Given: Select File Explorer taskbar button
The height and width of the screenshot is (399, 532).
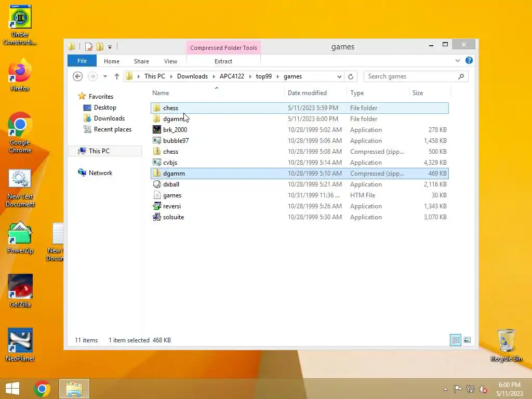Looking at the screenshot, I should (x=74, y=389).
